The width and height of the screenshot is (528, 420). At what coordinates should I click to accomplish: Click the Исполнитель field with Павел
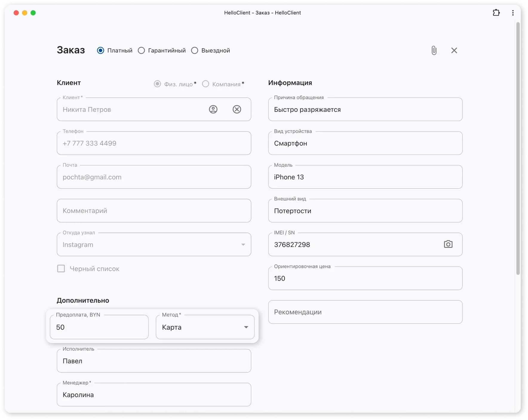[154, 361]
